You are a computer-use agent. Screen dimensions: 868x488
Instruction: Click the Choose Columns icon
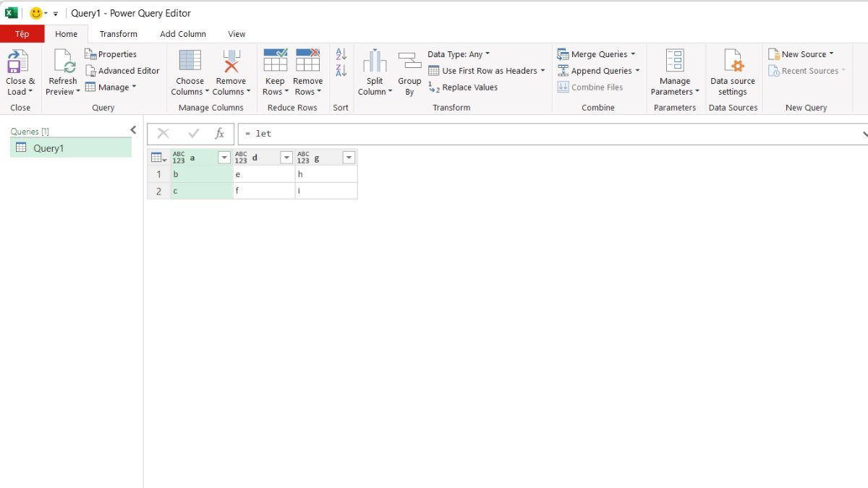tap(190, 61)
